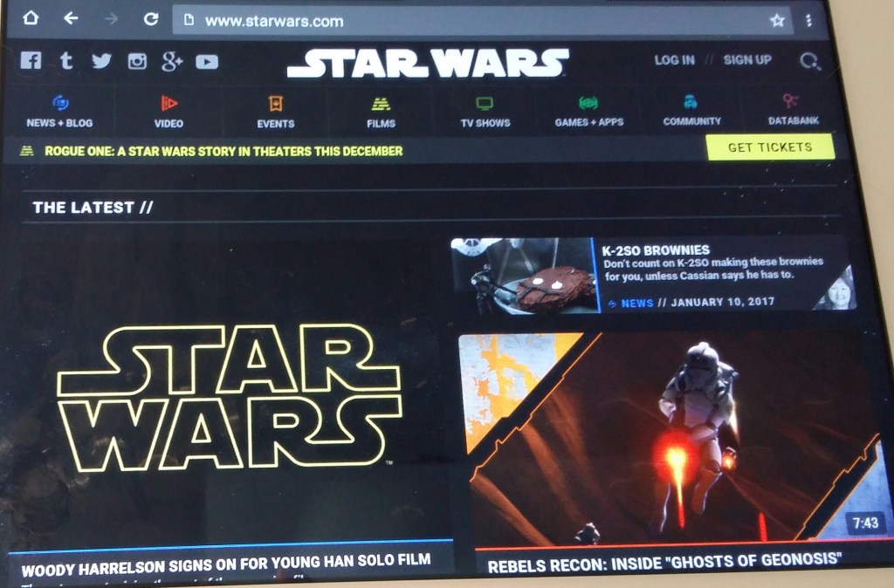Click the Video play nav icon
The width and height of the screenshot is (894, 588).
click(x=168, y=103)
